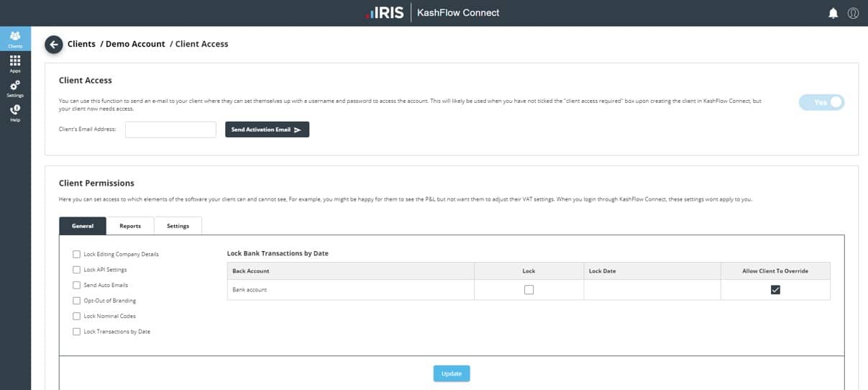The height and width of the screenshot is (390, 868).
Task: Check the Lock box for Bank account
Action: [529, 290]
